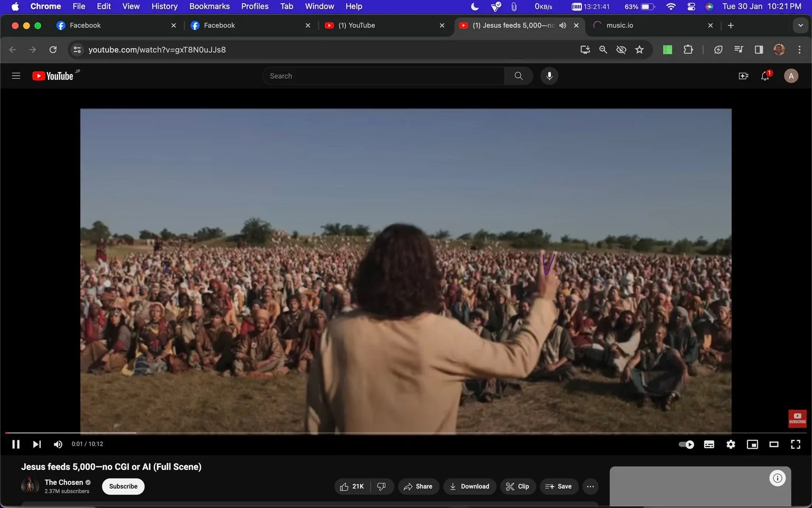Viewport: 812px width, 508px height.
Task: Subscribe to The Chosen channel
Action: pyautogui.click(x=123, y=487)
